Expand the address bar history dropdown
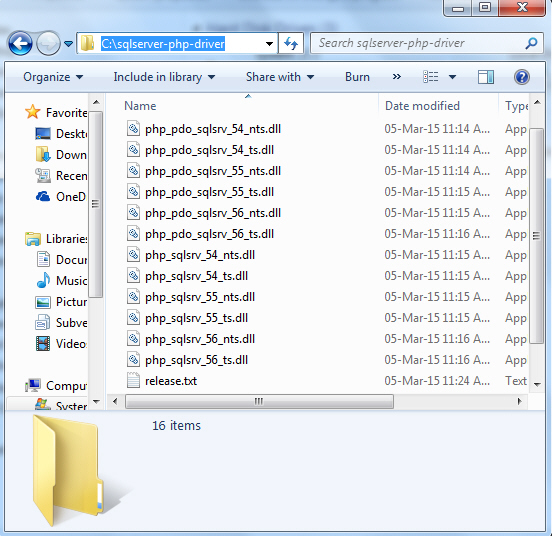The width and height of the screenshot is (552, 536). coord(269,44)
